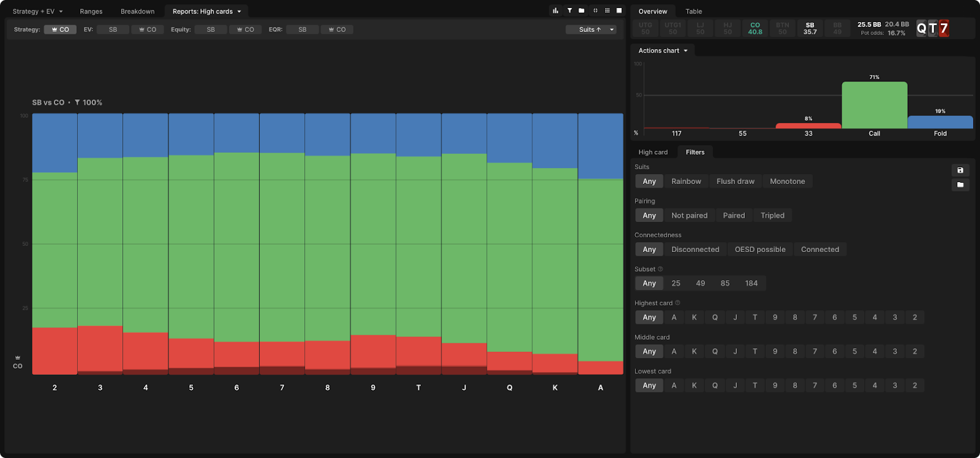Click the split-view layout icon

[595, 10]
